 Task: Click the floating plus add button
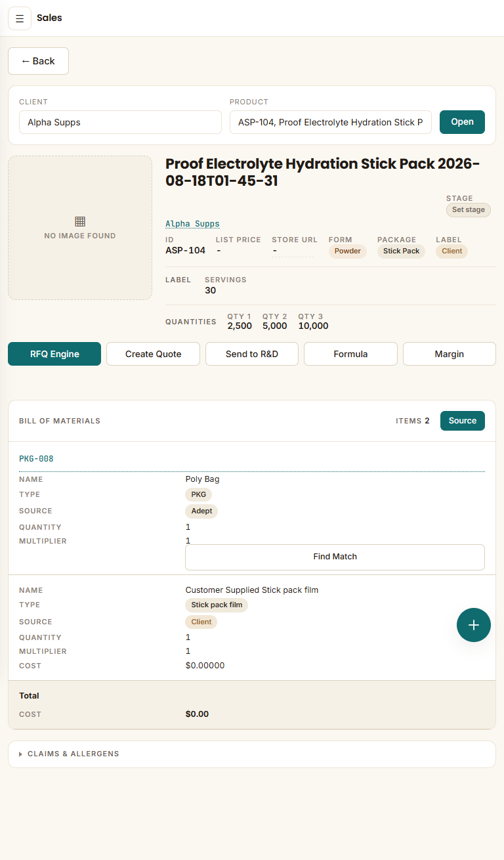point(474,625)
